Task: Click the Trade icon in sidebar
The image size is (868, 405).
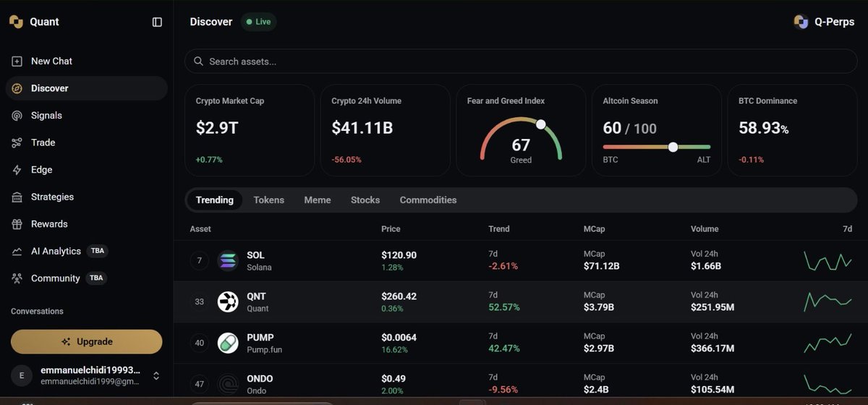Action: pyautogui.click(x=17, y=142)
